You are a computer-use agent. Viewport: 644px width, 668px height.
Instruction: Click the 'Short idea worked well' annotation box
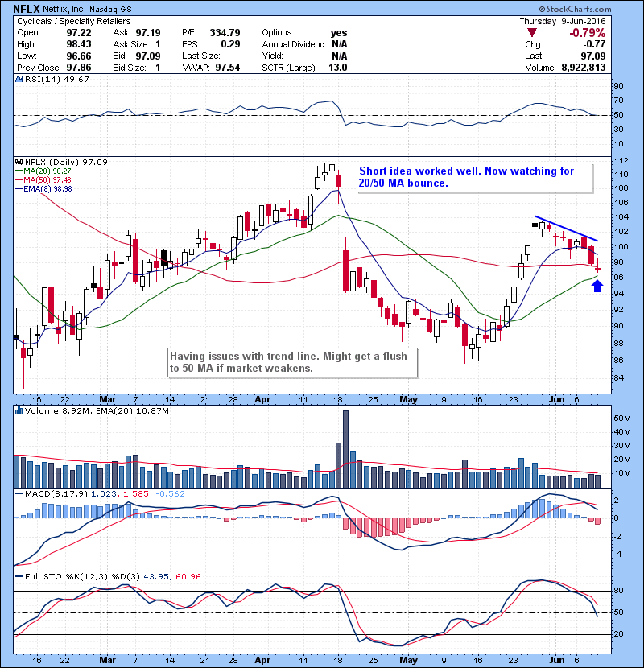(x=474, y=177)
